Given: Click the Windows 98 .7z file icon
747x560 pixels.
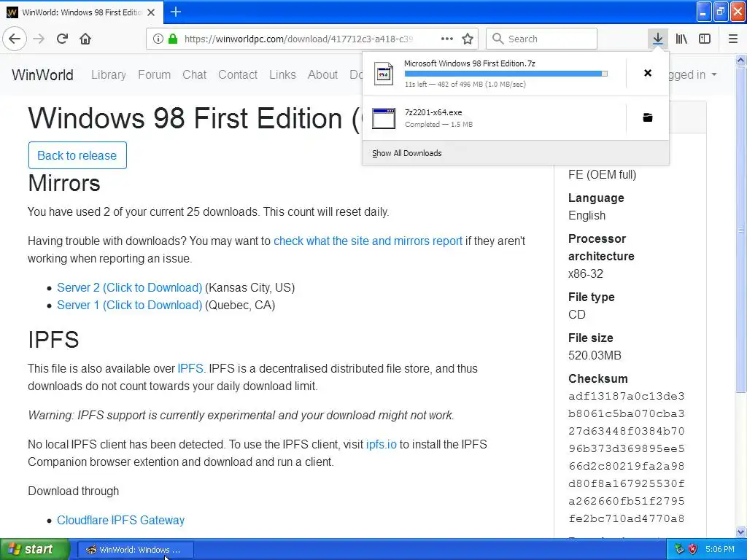Looking at the screenshot, I should 384,74.
